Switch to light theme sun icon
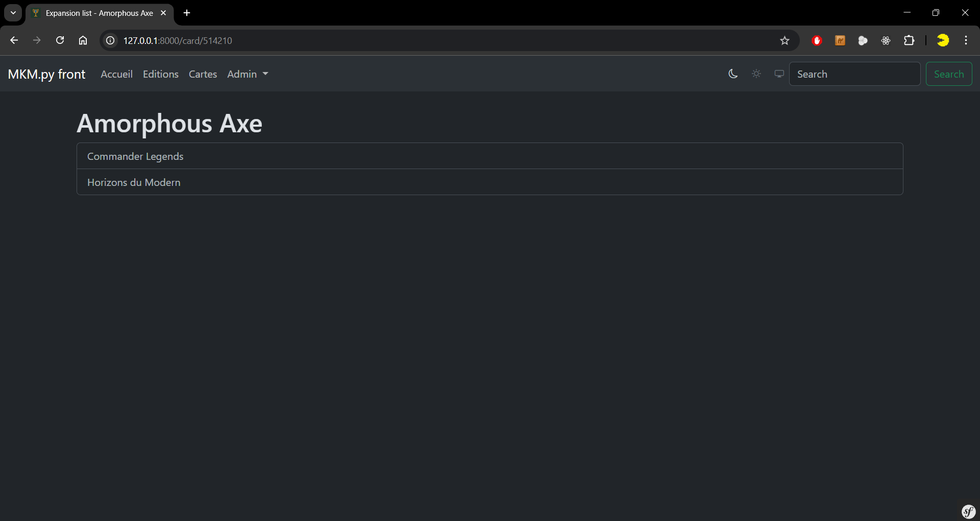980x521 pixels. pyautogui.click(x=756, y=74)
